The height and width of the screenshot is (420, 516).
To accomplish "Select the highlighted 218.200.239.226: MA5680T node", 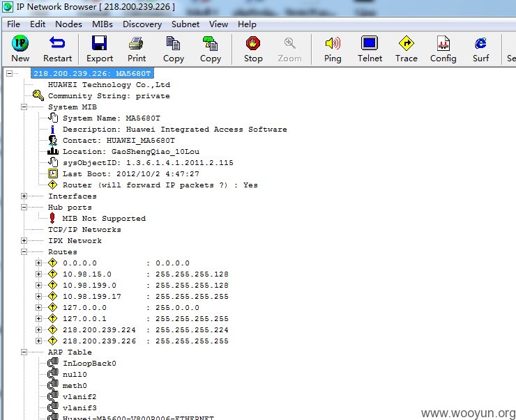I will [92, 73].
